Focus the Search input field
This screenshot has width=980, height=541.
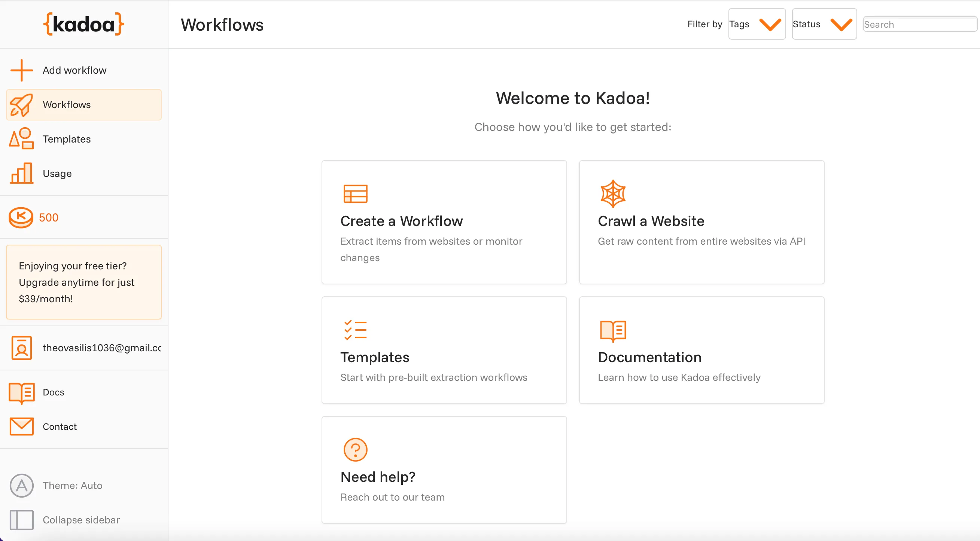(920, 24)
